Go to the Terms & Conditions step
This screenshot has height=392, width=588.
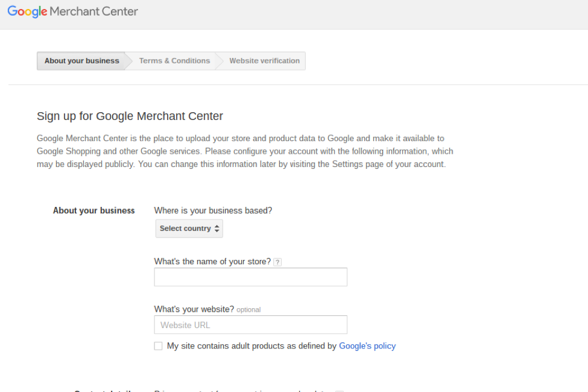pyautogui.click(x=174, y=61)
